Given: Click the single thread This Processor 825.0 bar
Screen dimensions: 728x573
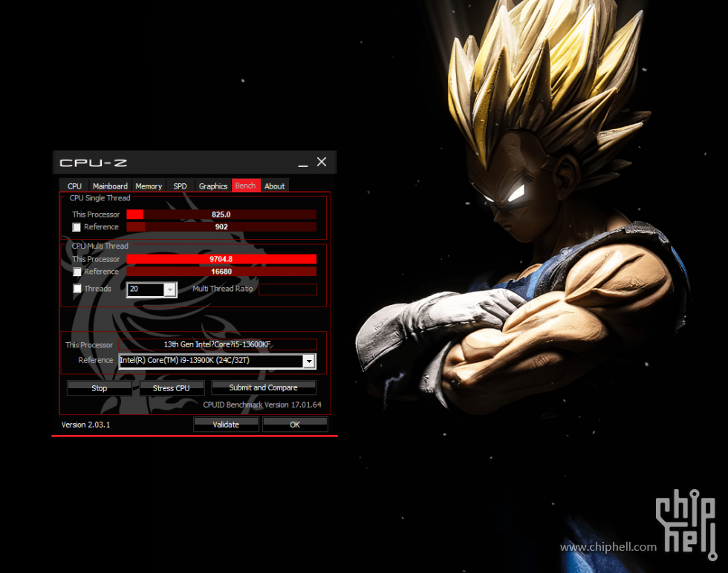Looking at the screenshot, I should (x=221, y=215).
